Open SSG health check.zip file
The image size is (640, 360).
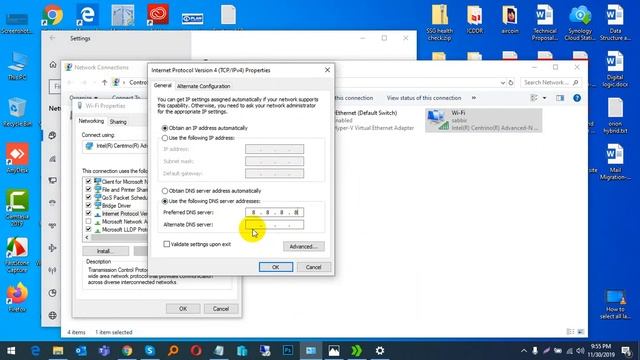click(439, 22)
